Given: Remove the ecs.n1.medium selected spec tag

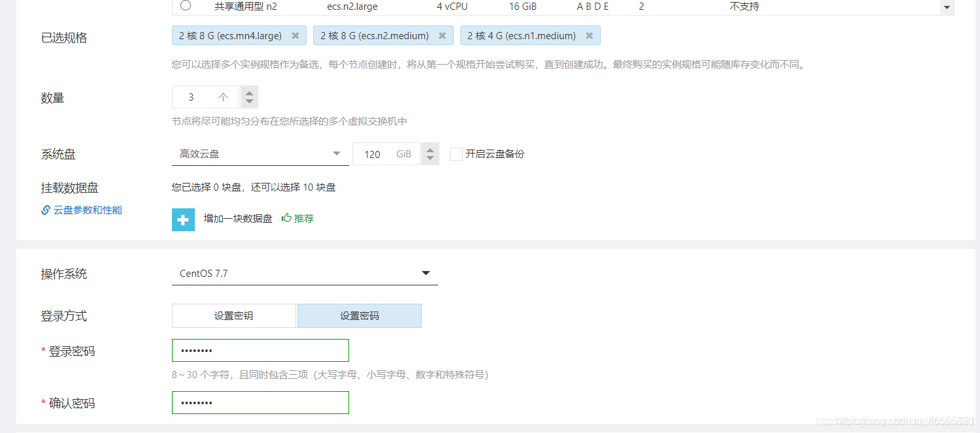Looking at the screenshot, I should point(589,36).
